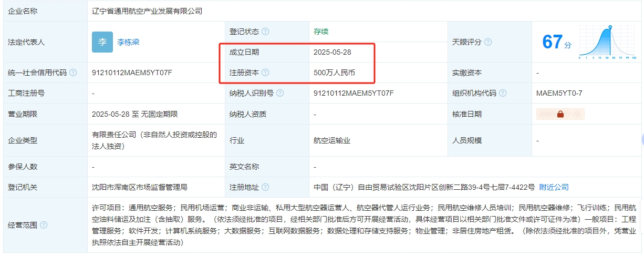The width and height of the screenshot is (644, 256).
Task: Click the 天眼评分 label text
Action: click(467, 42)
